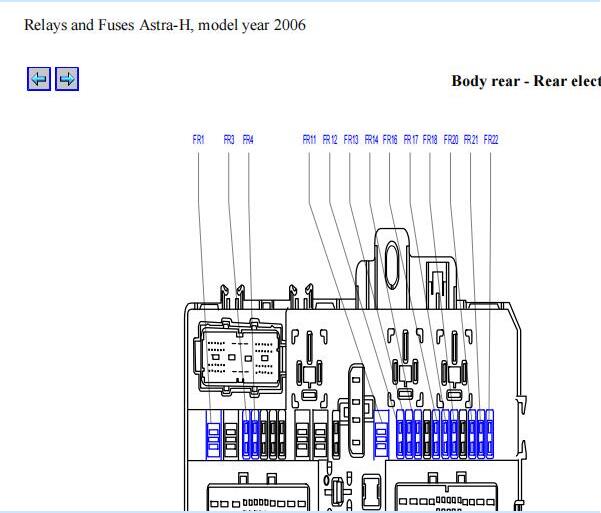Click the FR21 fuse label
This screenshot has width=601, height=513.
(x=471, y=140)
